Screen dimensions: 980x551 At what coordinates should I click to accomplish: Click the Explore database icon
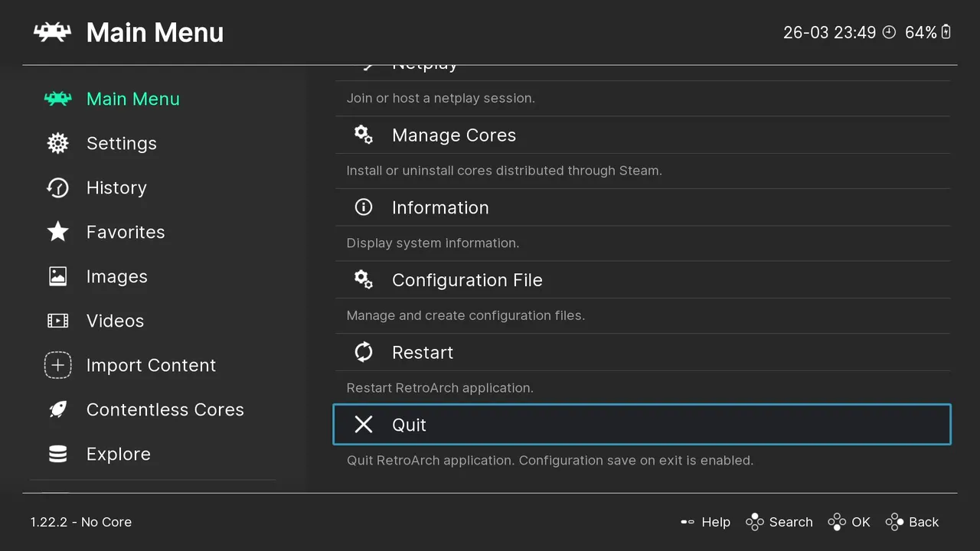58,454
